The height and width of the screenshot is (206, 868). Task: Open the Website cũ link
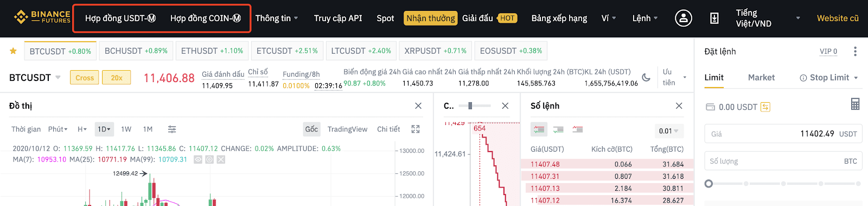[838, 18]
